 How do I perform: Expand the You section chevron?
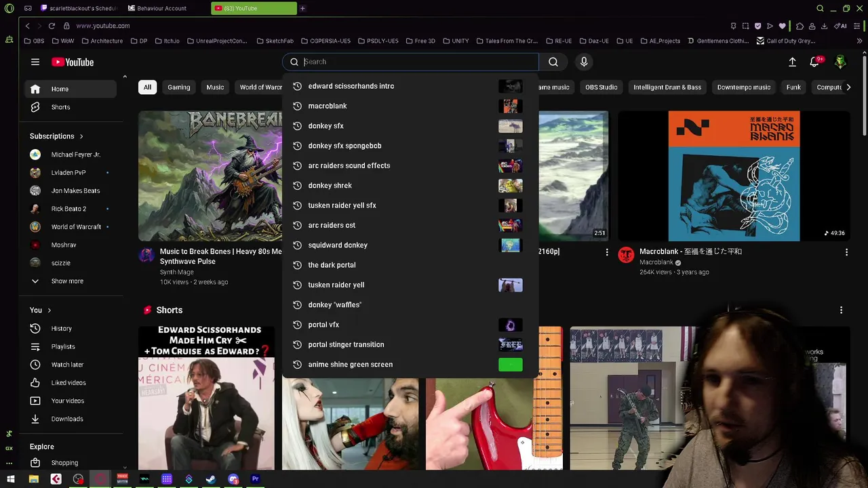(49, 310)
